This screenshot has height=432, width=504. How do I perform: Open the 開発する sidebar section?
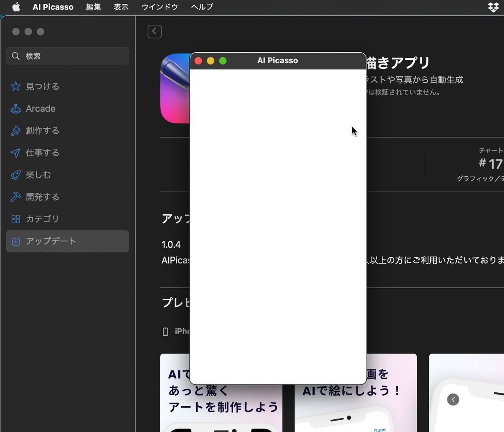pyautogui.click(x=67, y=197)
